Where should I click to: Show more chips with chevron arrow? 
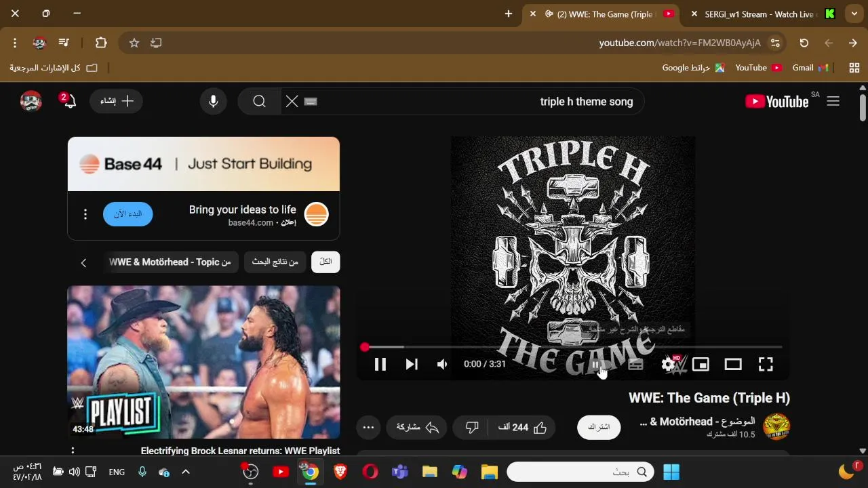83,262
